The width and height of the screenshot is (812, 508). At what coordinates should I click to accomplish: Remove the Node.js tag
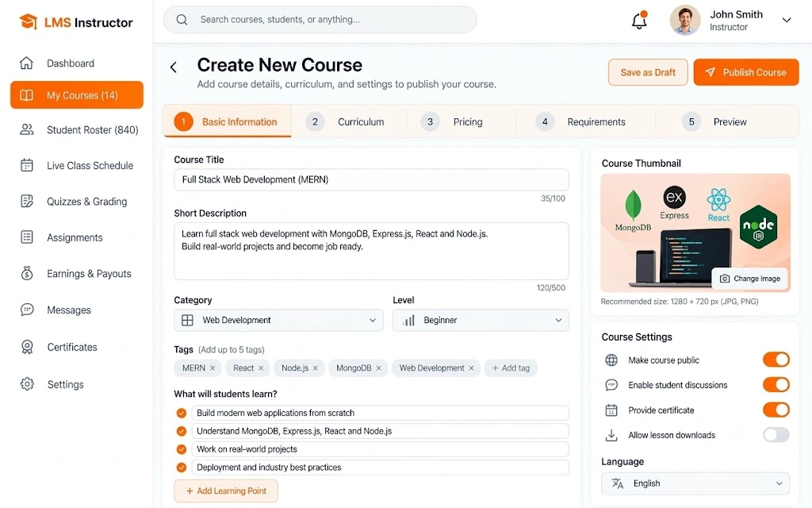point(316,368)
